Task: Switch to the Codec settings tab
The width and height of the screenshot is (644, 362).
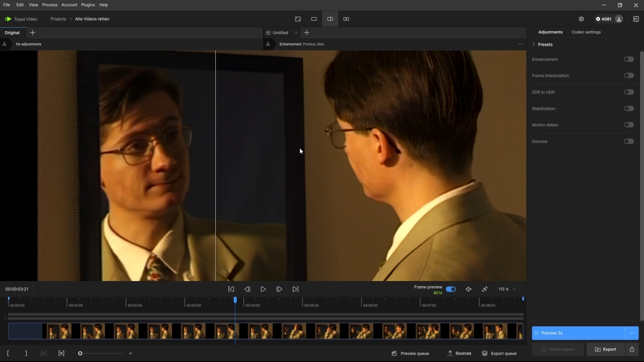Action: click(586, 32)
